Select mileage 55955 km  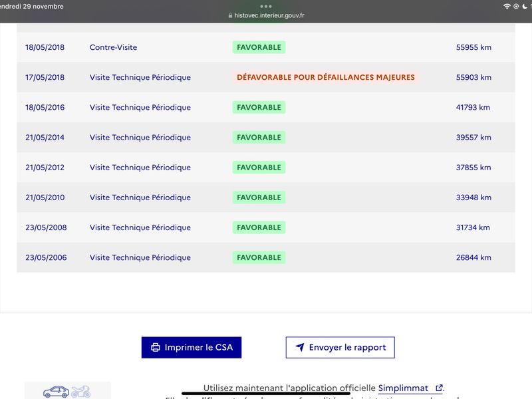click(x=473, y=47)
